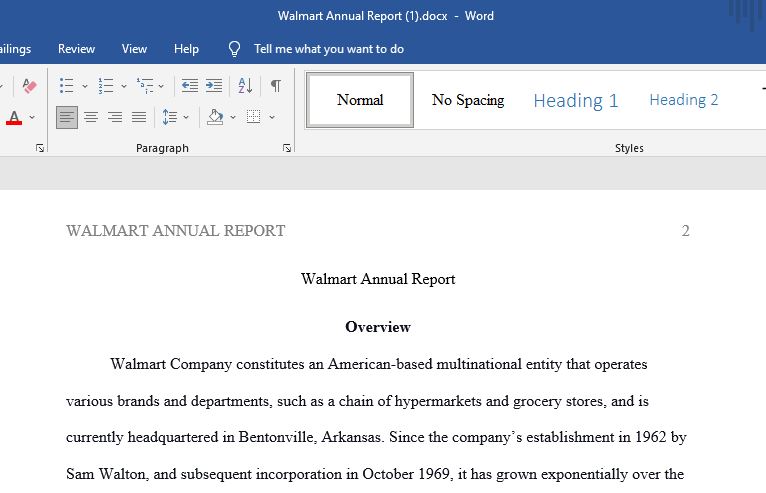Open the Paragraph settings dialog launcher
Viewport: 766px width, 493px height.
point(287,148)
